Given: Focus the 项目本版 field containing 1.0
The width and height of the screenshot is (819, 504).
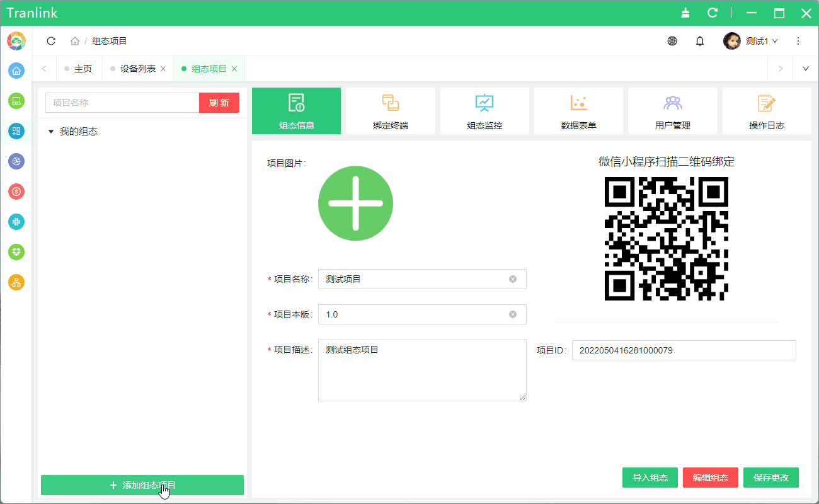Looking at the screenshot, I should [422, 314].
